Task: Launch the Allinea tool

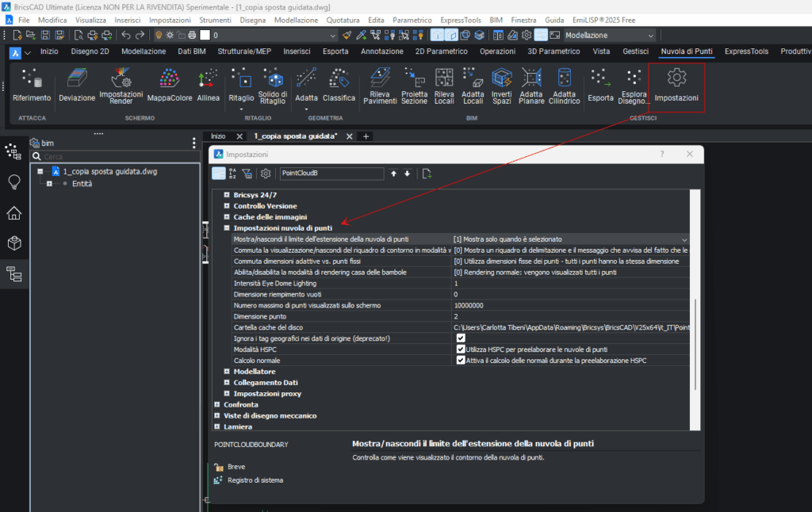Action: pyautogui.click(x=209, y=86)
